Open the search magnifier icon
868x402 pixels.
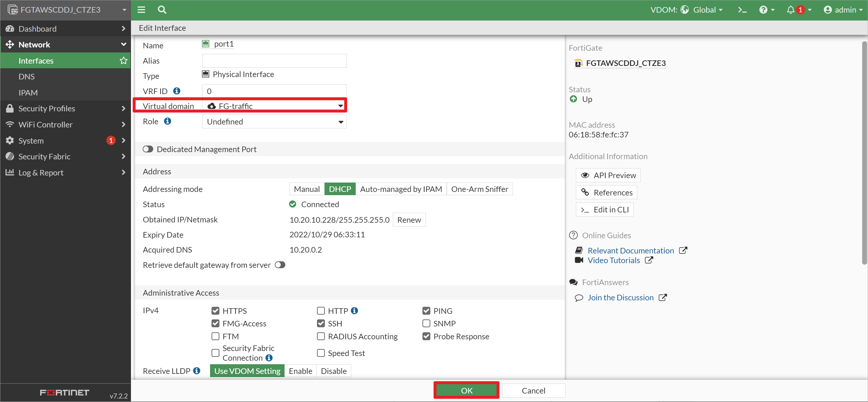162,10
